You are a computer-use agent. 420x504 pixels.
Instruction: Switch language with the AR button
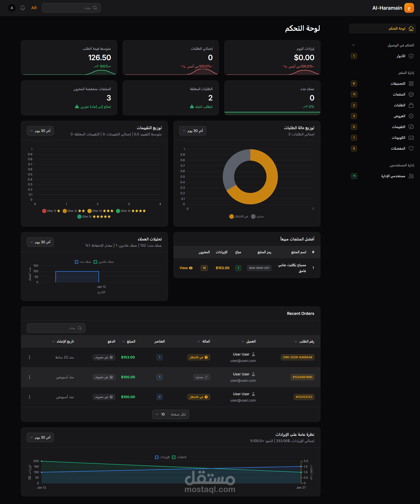pos(34,8)
